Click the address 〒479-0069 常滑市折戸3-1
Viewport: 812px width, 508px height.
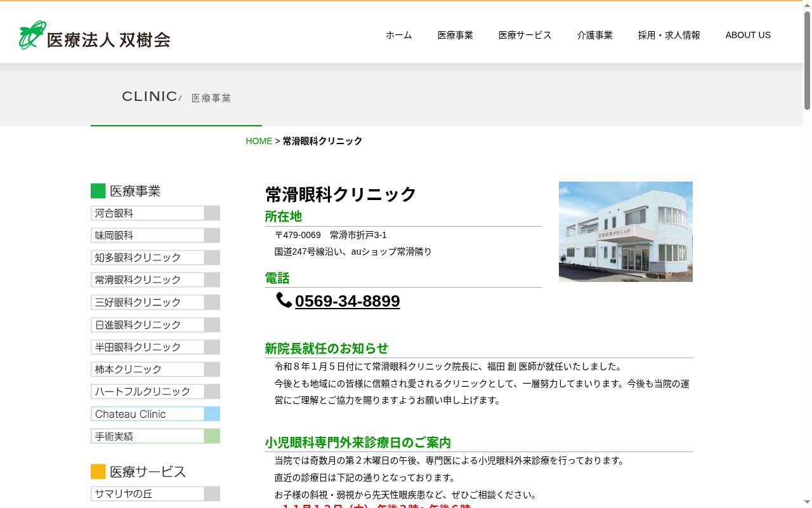click(x=331, y=235)
